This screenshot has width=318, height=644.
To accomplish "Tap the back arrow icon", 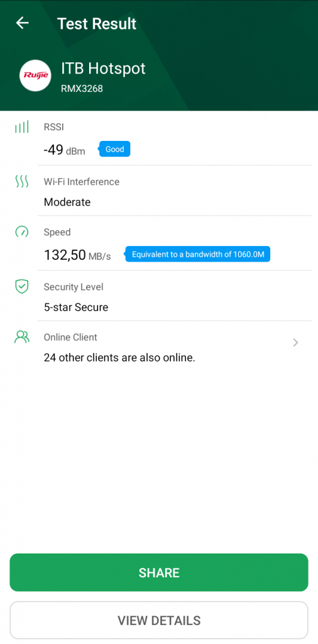I will pyautogui.click(x=22, y=23).
